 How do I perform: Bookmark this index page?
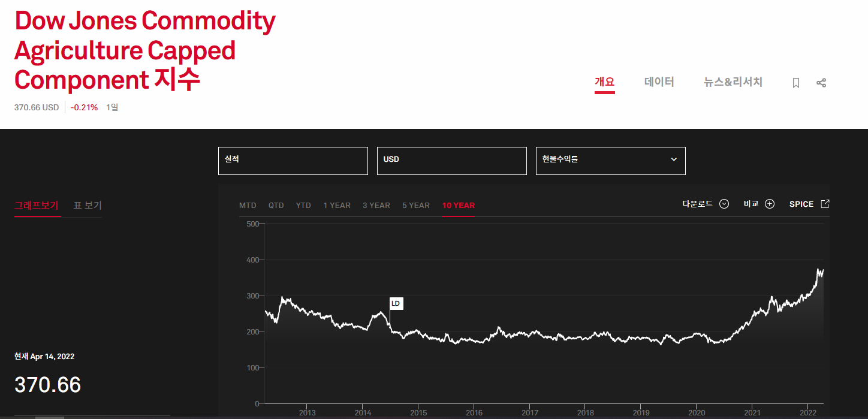click(x=796, y=83)
